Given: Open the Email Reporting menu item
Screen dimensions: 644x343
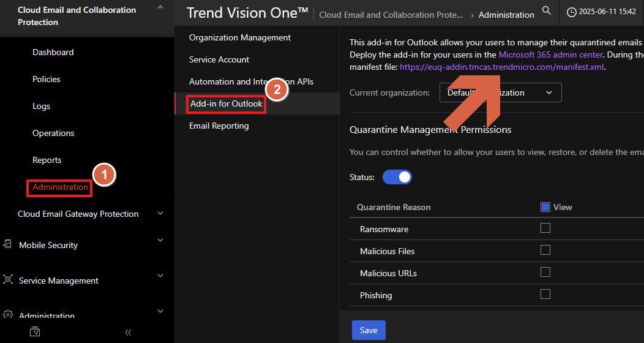Looking at the screenshot, I should coord(219,126).
